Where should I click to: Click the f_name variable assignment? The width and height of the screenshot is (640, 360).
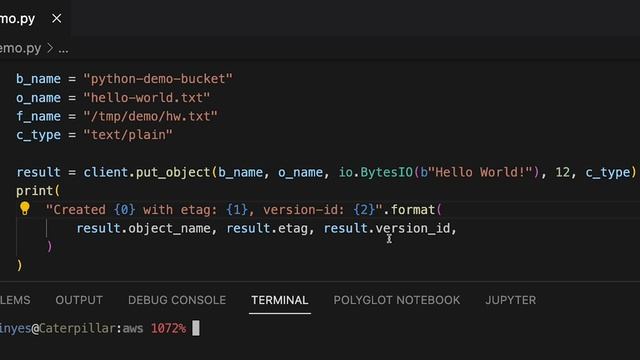click(x=38, y=116)
